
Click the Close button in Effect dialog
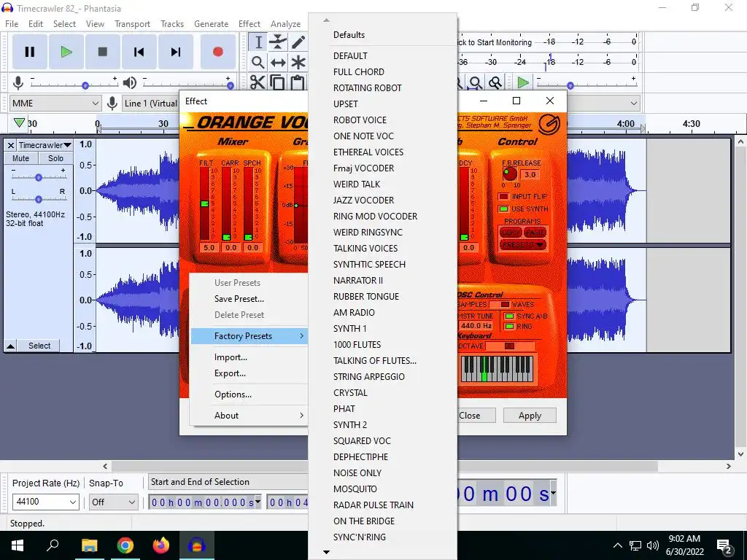tap(470, 415)
